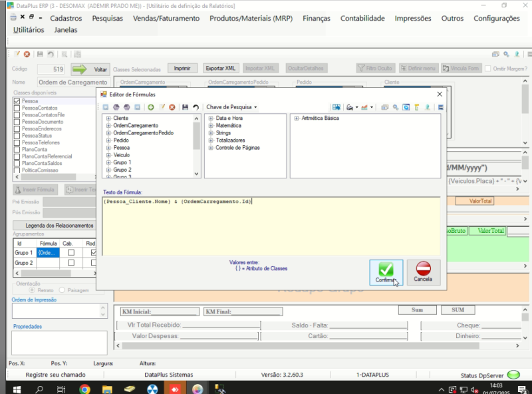This screenshot has width=532, height=394.
Task: Click the red cancel icon in main window toolbar
Action: (x=27, y=55)
